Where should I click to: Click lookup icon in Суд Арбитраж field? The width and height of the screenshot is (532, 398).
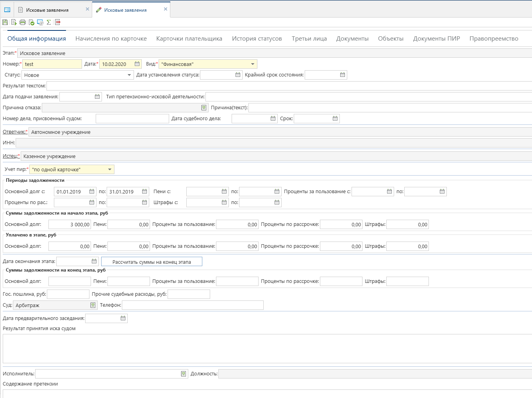point(93,305)
